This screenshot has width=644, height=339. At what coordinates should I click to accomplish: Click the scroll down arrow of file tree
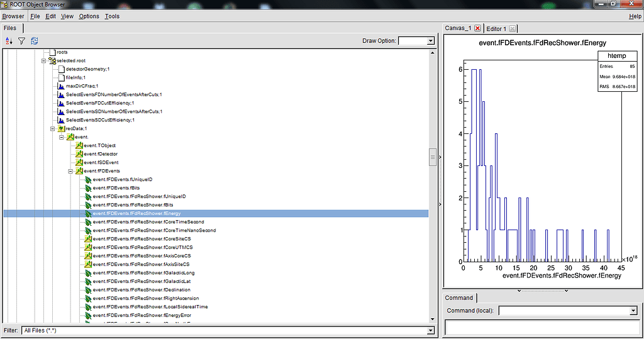(432, 320)
